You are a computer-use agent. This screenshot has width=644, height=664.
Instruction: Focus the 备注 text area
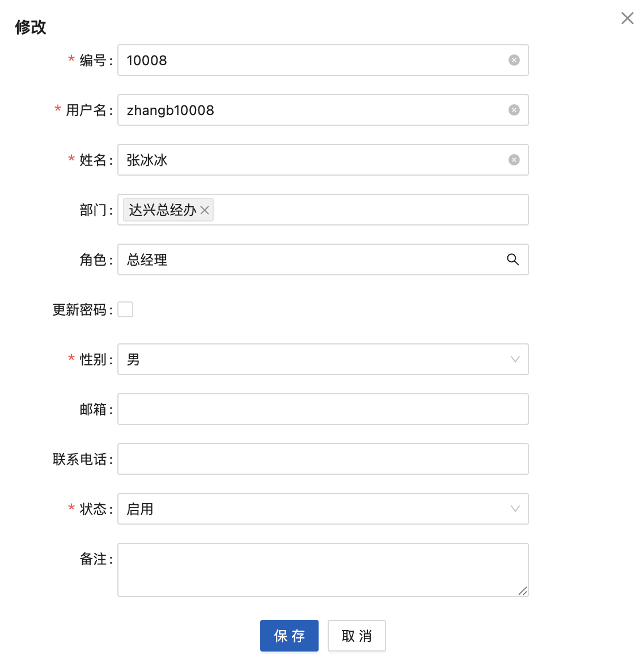(323, 569)
